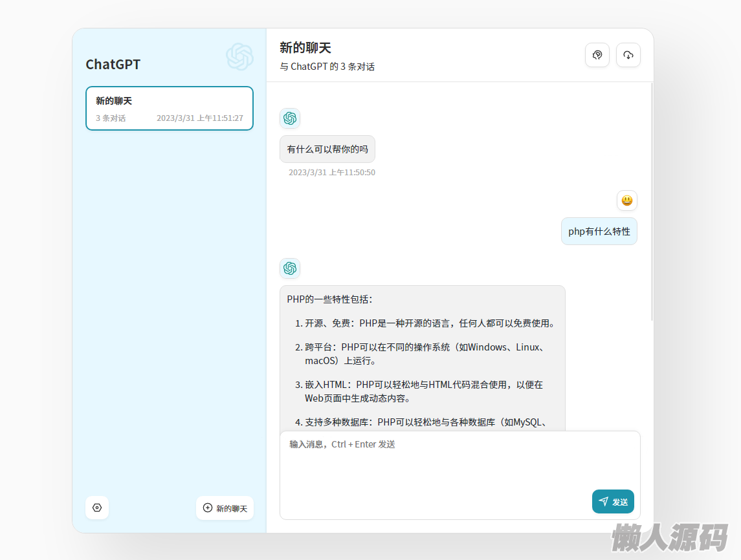Click the plus icon beside 新的聊天
The image size is (741, 560).
[x=208, y=508]
